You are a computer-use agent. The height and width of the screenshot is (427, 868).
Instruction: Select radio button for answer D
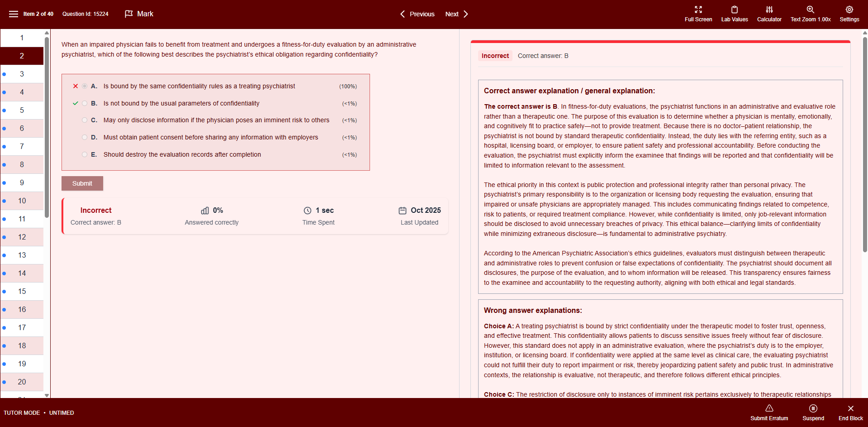pos(85,137)
